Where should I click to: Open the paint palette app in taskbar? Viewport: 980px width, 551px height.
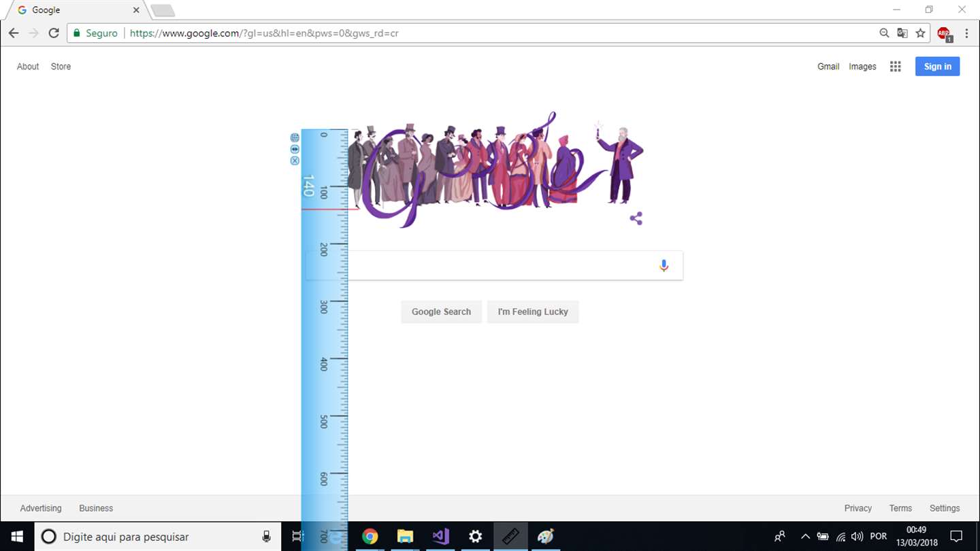click(546, 537)
